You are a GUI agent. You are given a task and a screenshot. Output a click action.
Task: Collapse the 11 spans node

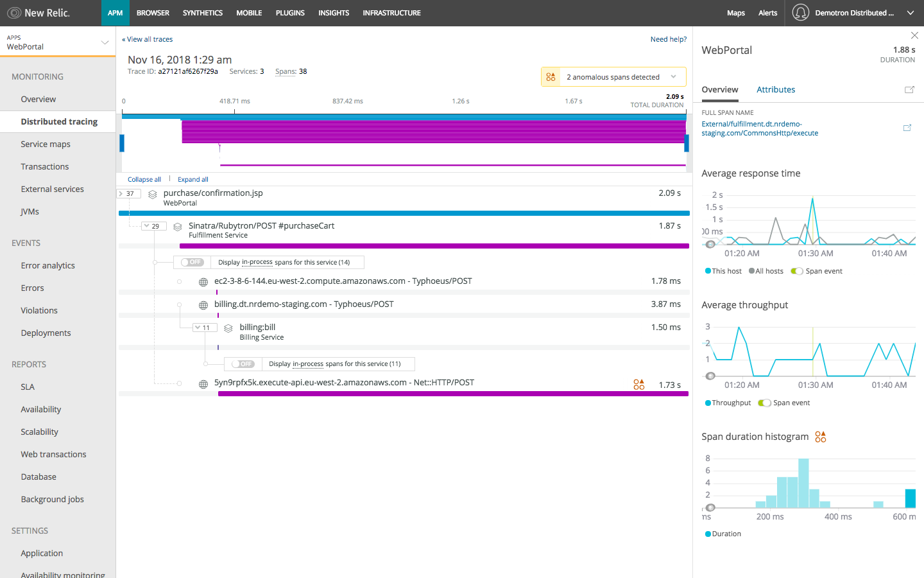tap(205, 328)
